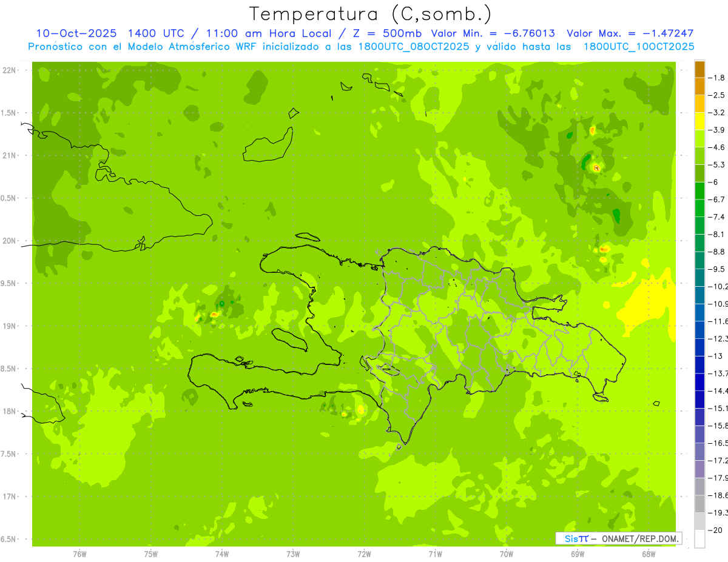The height and width of the screenshot is (562, 728).
Task: Click the '70W' longitude label
Action: pos(507,554)
